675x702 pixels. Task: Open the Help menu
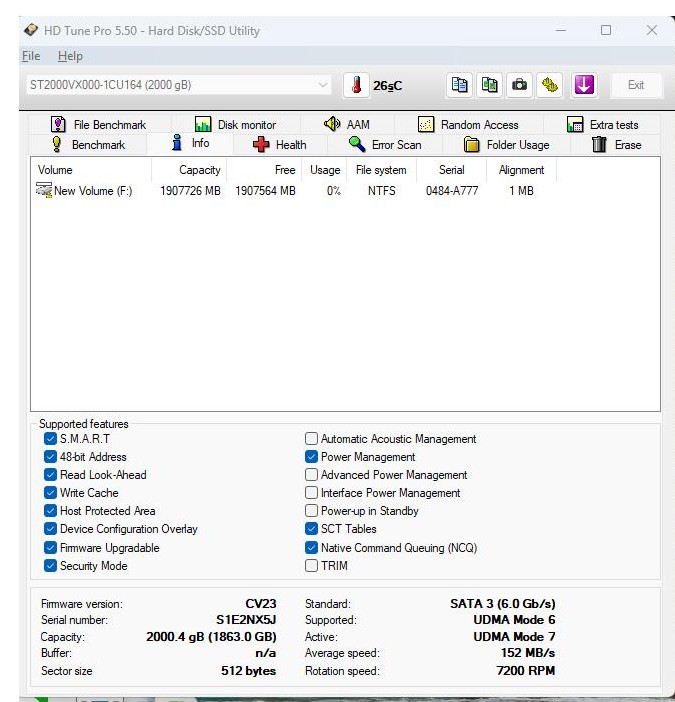70,56
